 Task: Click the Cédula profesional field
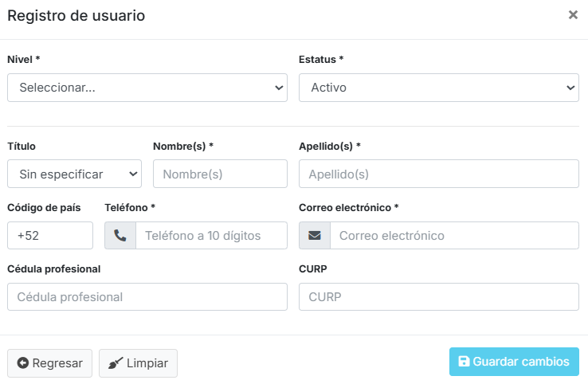pos(147,296)
